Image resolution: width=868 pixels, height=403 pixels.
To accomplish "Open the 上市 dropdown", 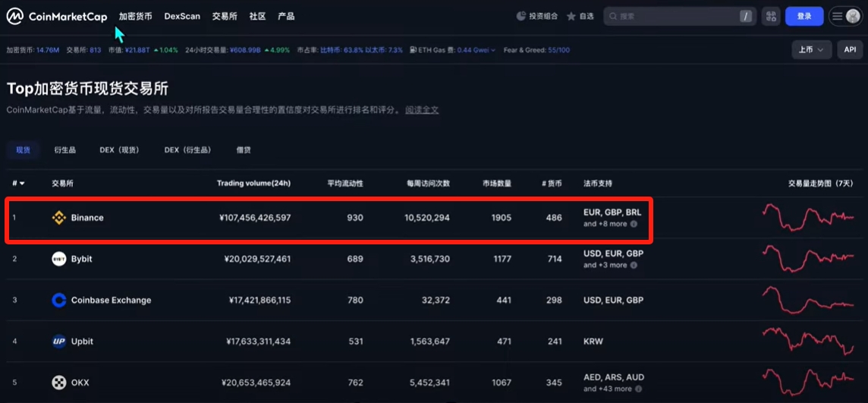I will tap(812, 50).
